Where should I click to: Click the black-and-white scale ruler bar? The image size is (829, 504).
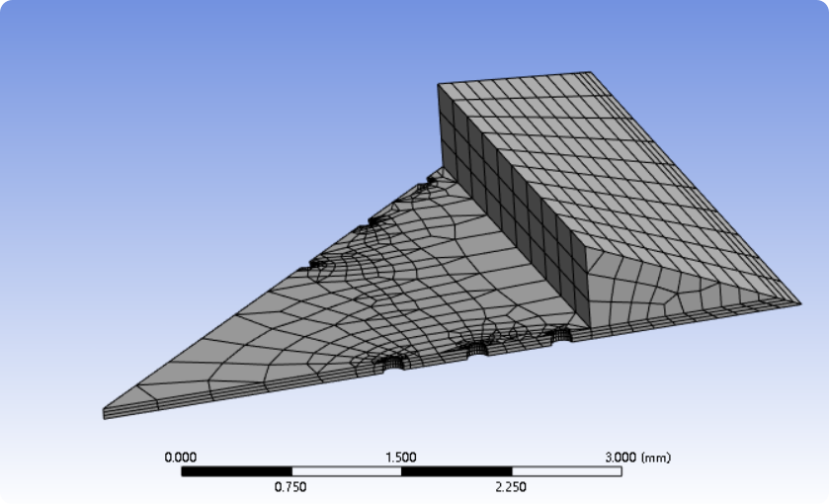[401, 471]
